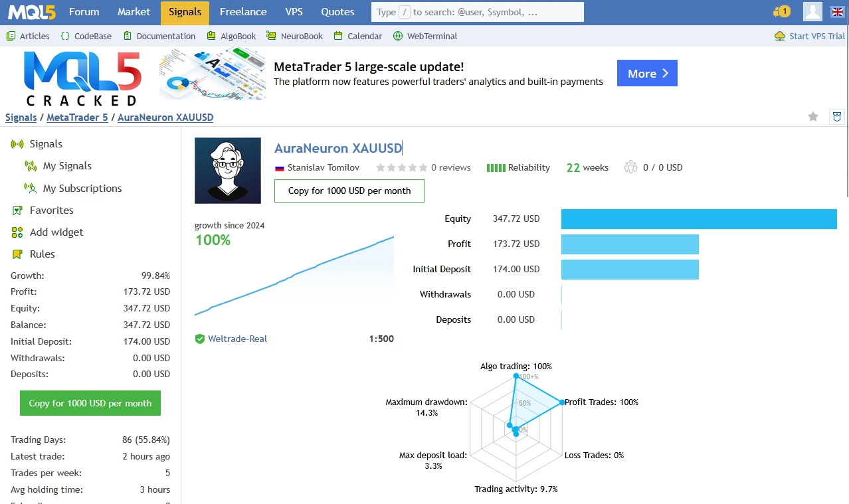This screenshot has width=849, height=504.
Task: Click the MetaTrader 5 large-scale update headline
Action: tap(369, 66)
